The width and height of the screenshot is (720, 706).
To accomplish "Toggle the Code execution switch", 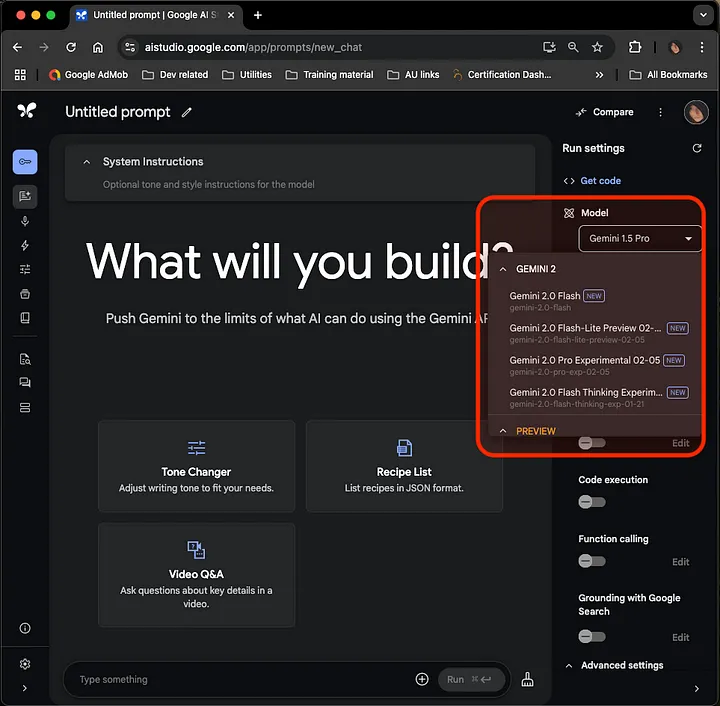I will [x=592, y=502].
